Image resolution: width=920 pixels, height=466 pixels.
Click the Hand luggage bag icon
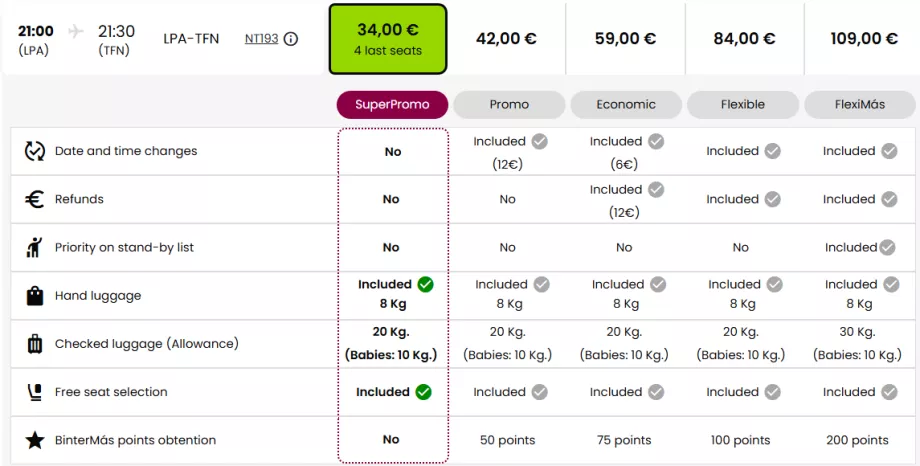pyautogui.click(x=35, y=296)
